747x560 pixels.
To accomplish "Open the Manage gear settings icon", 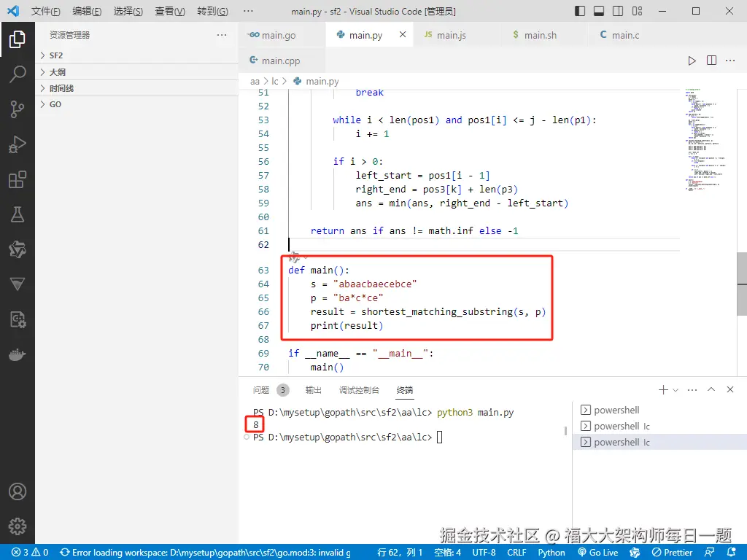I will click(18, 526).
